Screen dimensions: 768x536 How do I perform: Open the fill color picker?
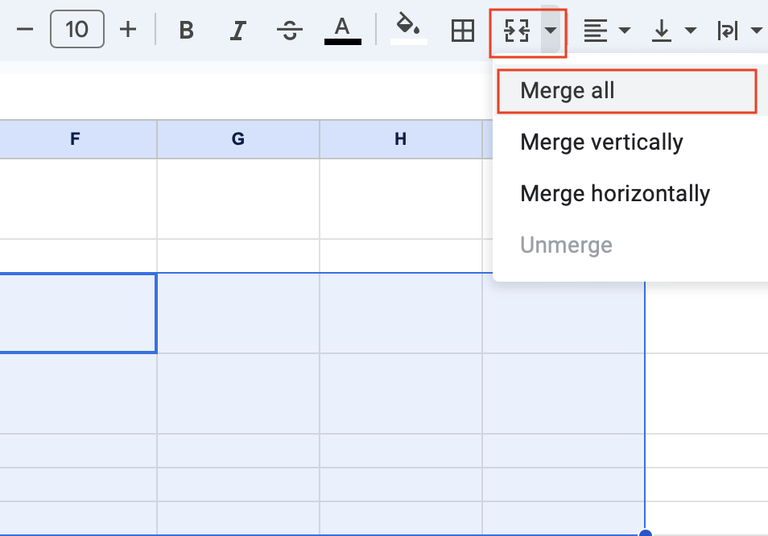click(408, 30)
